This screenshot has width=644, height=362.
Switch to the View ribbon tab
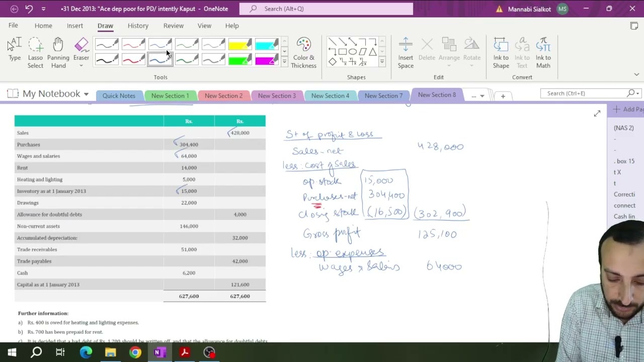click(204, 26)
